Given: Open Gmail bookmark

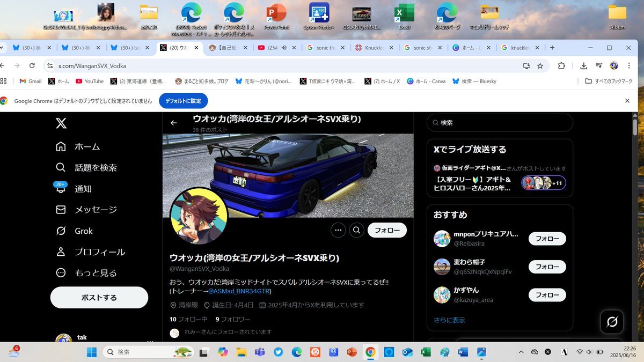Looking at the screenshot, I should point(31,82).
